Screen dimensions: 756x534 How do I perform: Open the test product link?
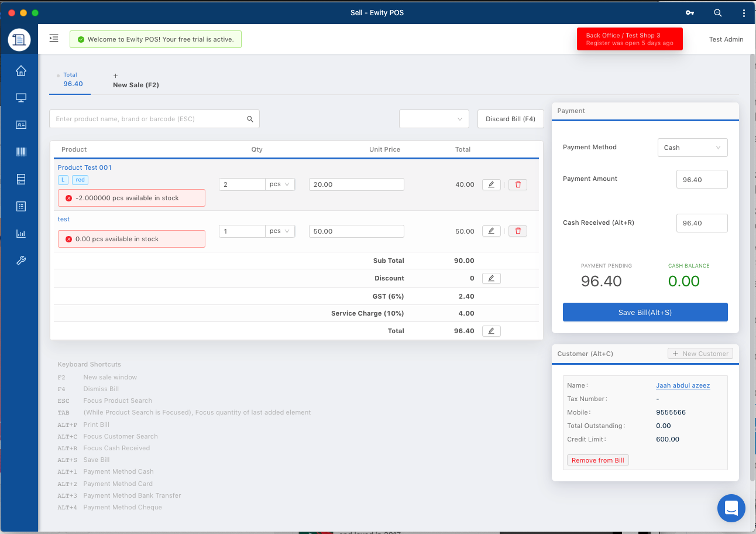[63, 219]
